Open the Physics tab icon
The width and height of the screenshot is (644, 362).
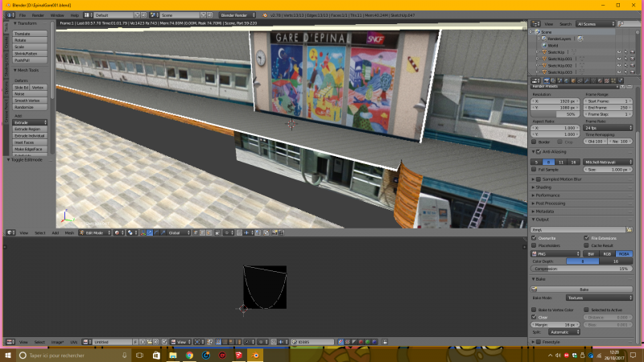620,80
